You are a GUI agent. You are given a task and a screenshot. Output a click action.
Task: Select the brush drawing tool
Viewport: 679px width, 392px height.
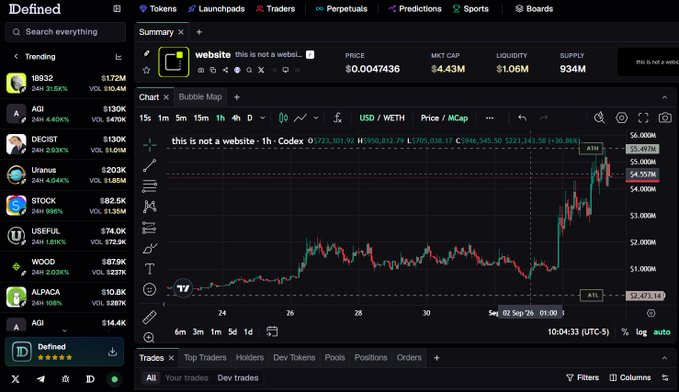(150, 248)
